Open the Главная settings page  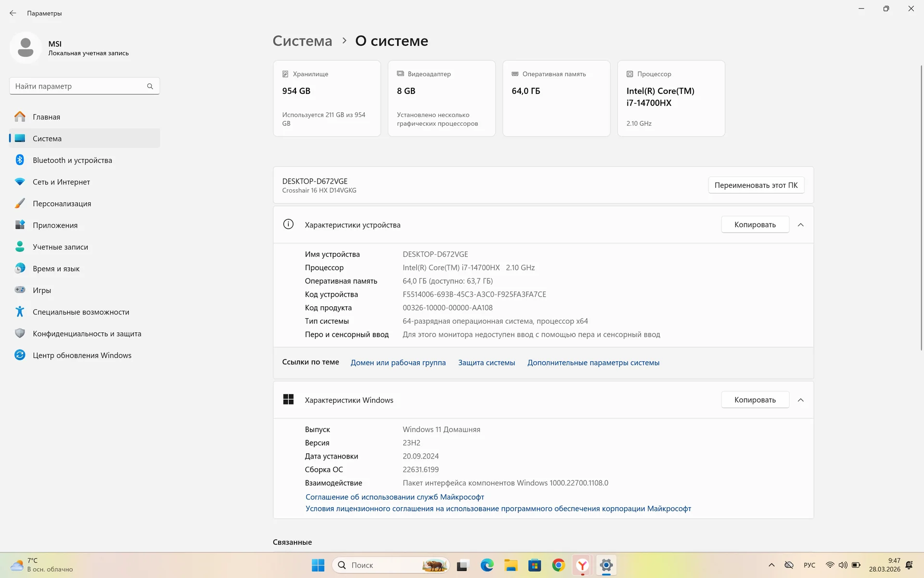tap(85, 117)
